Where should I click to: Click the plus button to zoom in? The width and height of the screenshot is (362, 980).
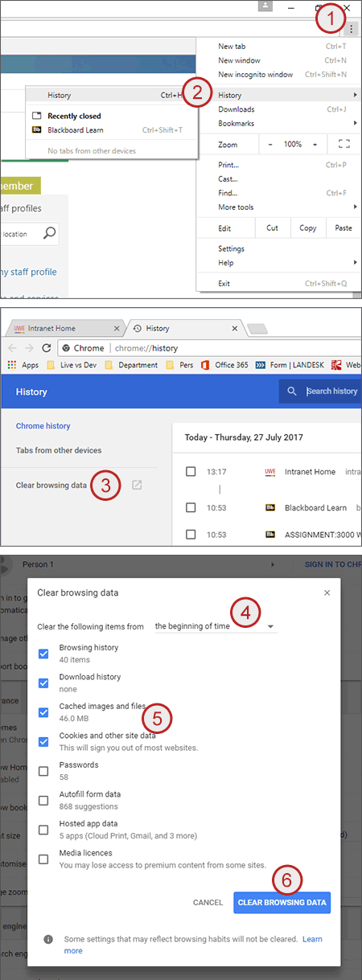[315, 144]
